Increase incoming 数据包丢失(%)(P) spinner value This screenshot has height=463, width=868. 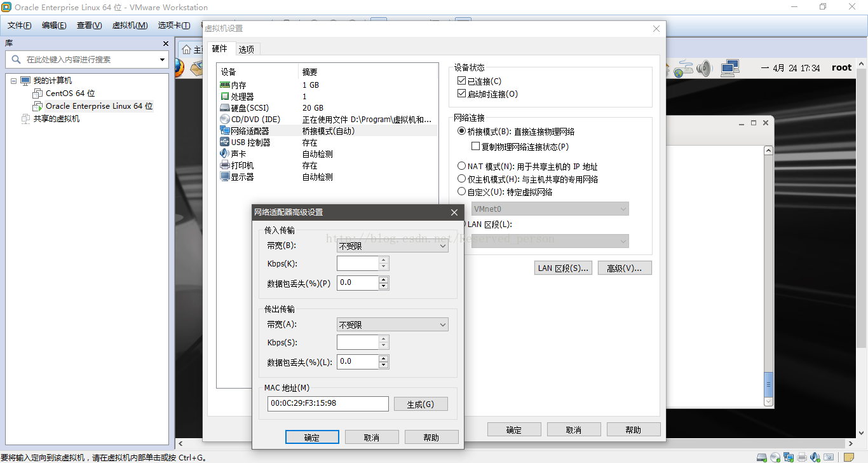coord(383,279)
